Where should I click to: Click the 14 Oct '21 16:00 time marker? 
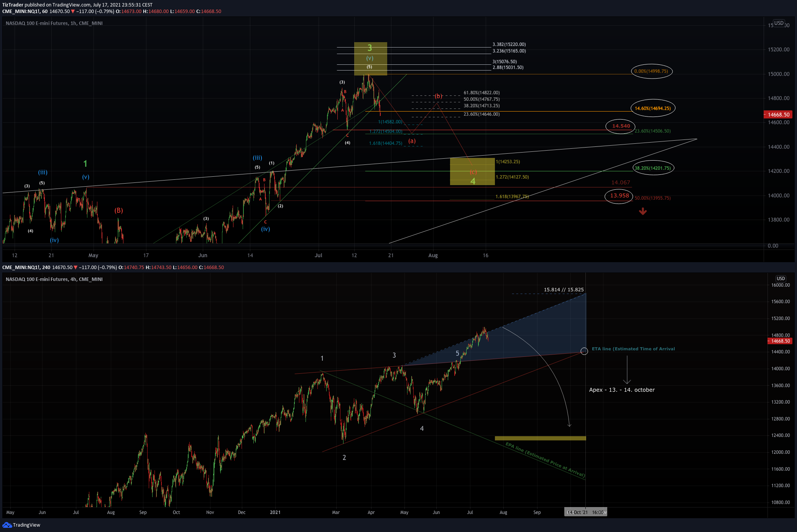click(x=585, y=512)
